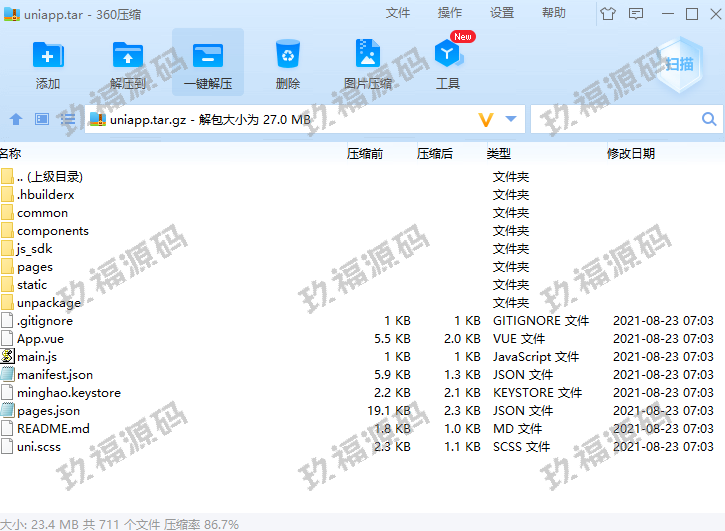Click the 删除 (Delete) recycle icon
The height and width of the screenshot is (531, 725).
pos(288,63)
